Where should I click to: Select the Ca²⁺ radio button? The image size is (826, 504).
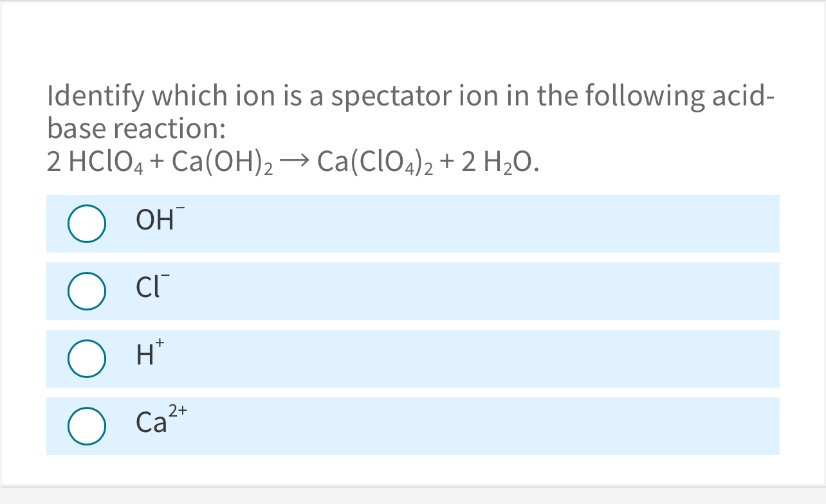click(x=87, y=426)
